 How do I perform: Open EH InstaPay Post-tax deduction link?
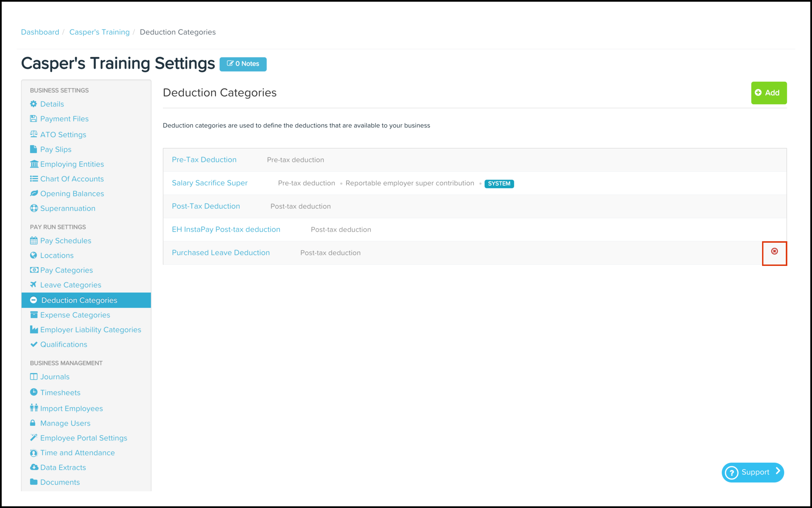226,229
